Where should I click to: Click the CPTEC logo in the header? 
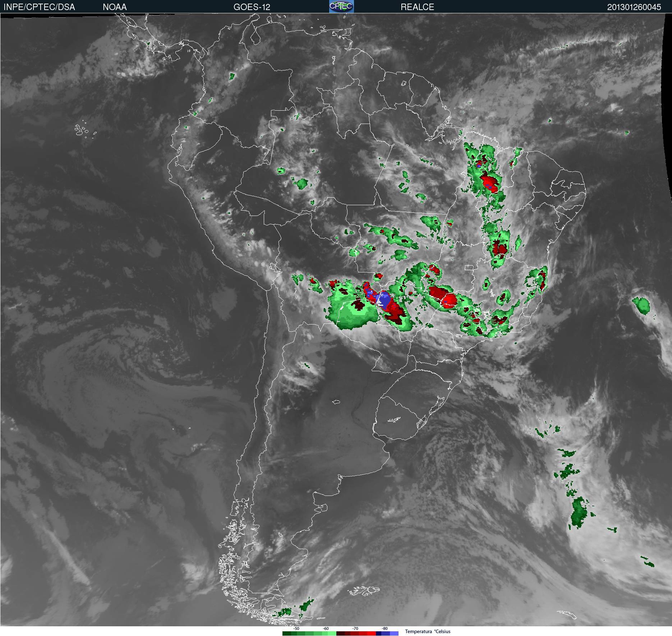point(341,6)
